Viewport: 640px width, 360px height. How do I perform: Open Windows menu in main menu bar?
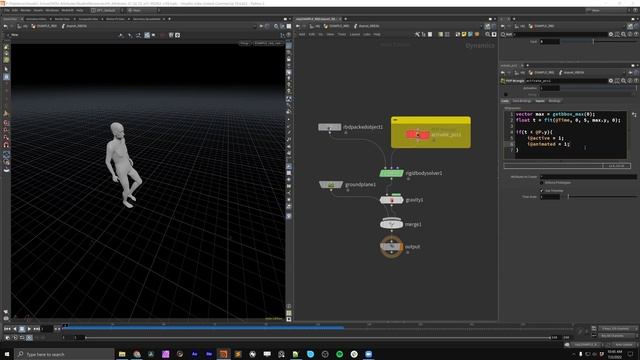(52, 10)
